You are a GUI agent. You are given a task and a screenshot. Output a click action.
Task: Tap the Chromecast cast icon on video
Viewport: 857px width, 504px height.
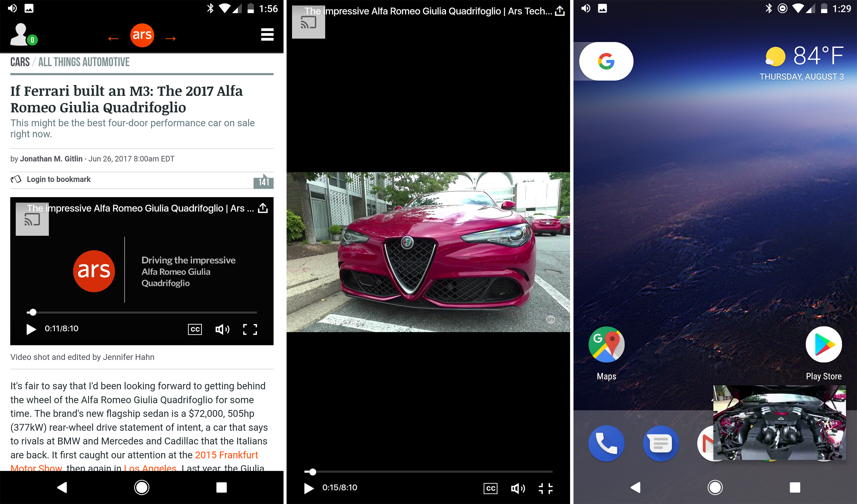(x=32, y=219)
